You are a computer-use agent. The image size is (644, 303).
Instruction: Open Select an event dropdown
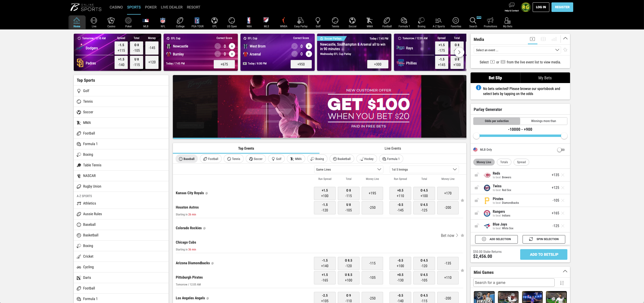click(517, 50)
